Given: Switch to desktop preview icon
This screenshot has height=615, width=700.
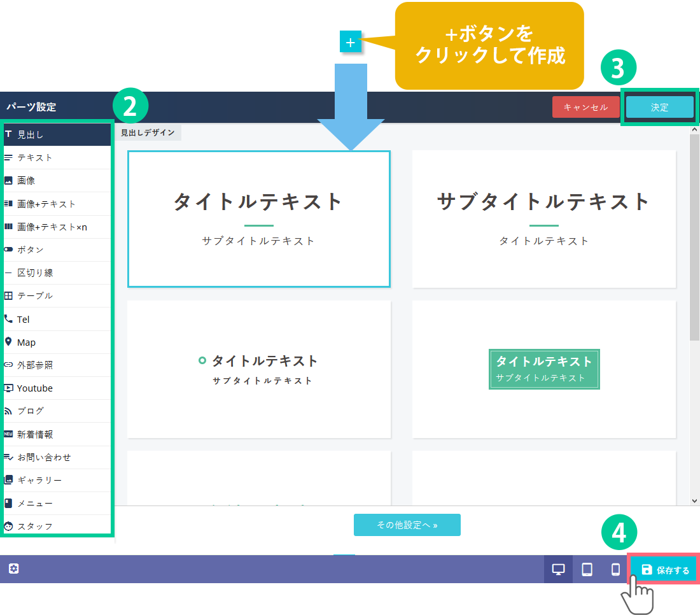Looking at the screenshot, I should (x=558, y=569).
